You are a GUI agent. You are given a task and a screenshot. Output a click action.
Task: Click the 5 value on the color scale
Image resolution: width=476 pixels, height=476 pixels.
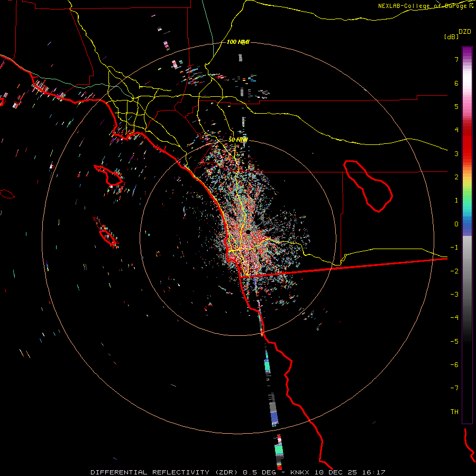(x=456, y=106)
